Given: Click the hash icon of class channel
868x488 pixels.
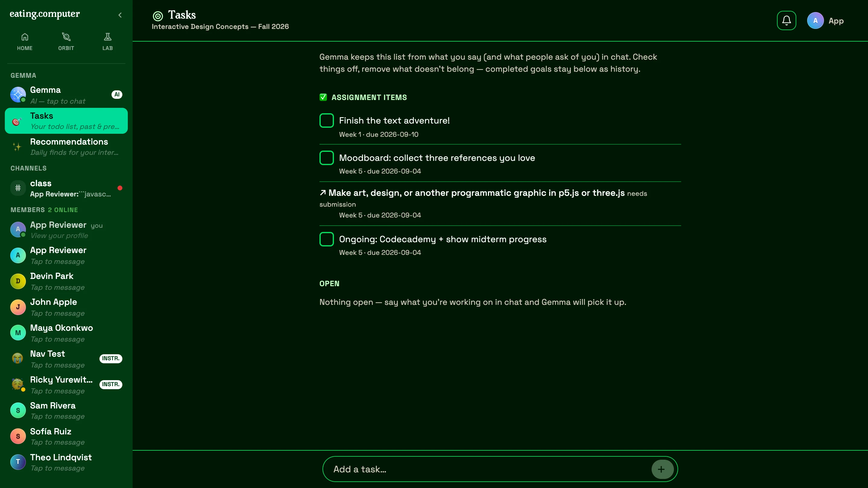Looking at the screenshot, I should [x=18, y=188].
